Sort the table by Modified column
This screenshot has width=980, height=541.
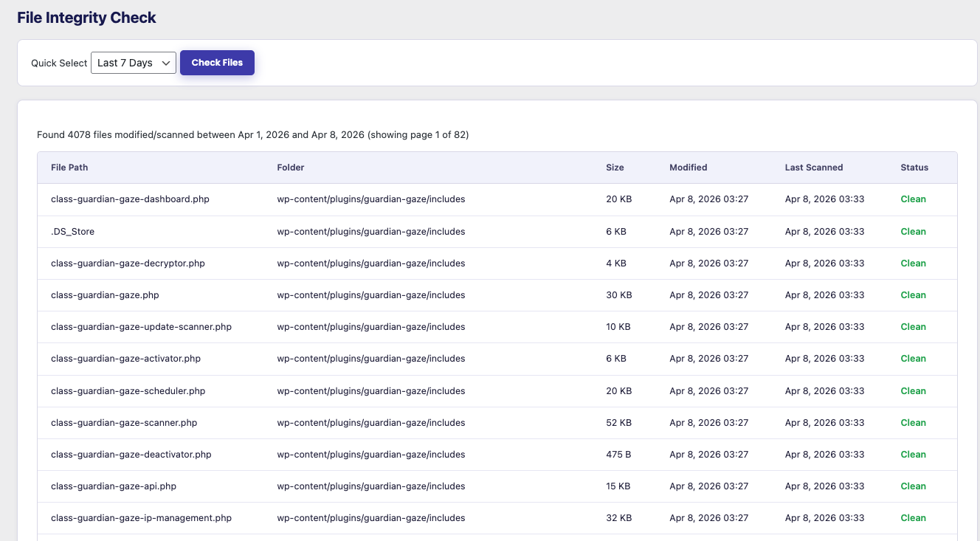[x=688, y=168]
